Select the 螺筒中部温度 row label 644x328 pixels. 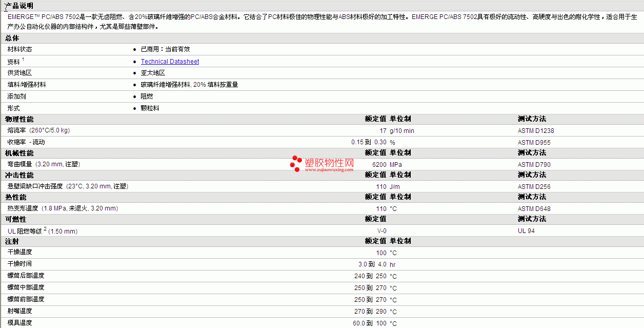(26, 287)
